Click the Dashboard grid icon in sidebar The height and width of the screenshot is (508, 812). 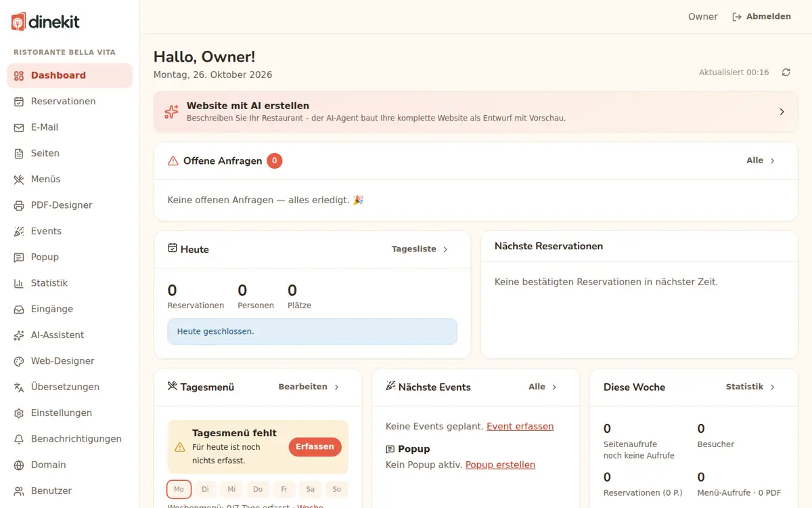pyautogui.click(x=19, y=76)
